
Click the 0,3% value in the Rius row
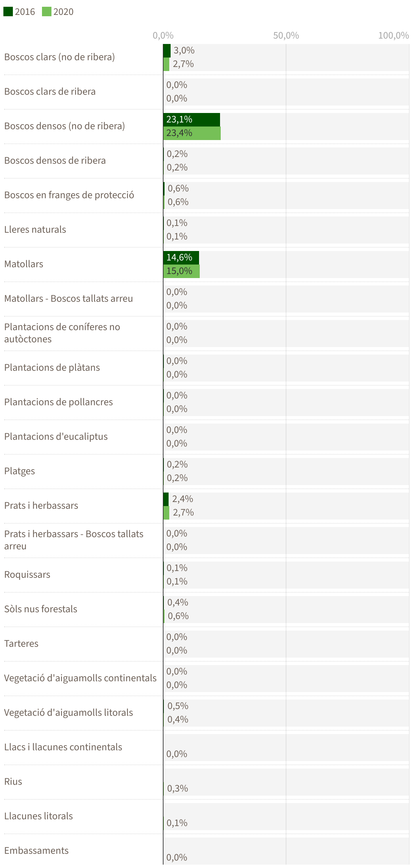coord(177,789)
